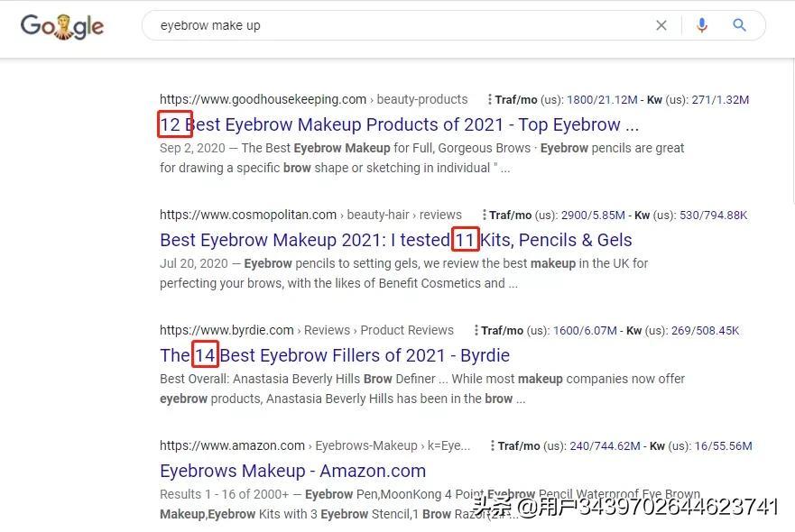Click amazon traffic value 240/744.62M
Image resolution: width=795 pixels, height=532 pixels.
605,446
